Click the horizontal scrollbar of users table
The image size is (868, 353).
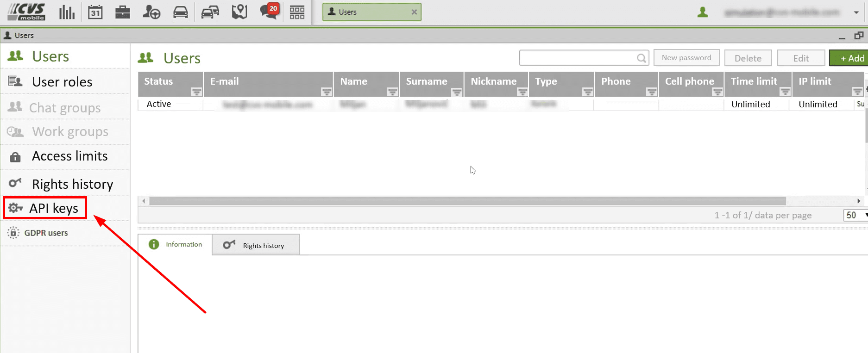click(x=467, y=201)
